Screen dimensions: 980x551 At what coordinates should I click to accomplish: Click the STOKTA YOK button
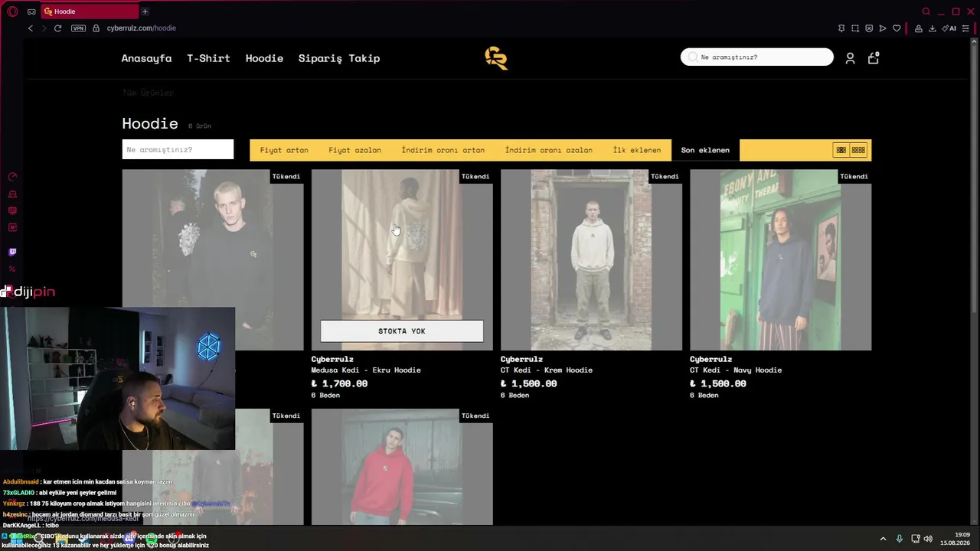(402, 331)
